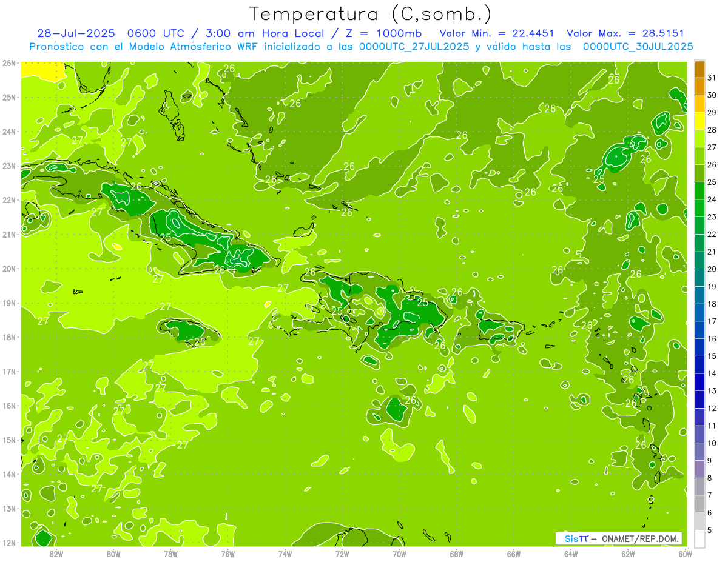Viewport: 728px width, 562px height.
Task: Click longitude axis label 60W
Action: [x=686, y=554]
